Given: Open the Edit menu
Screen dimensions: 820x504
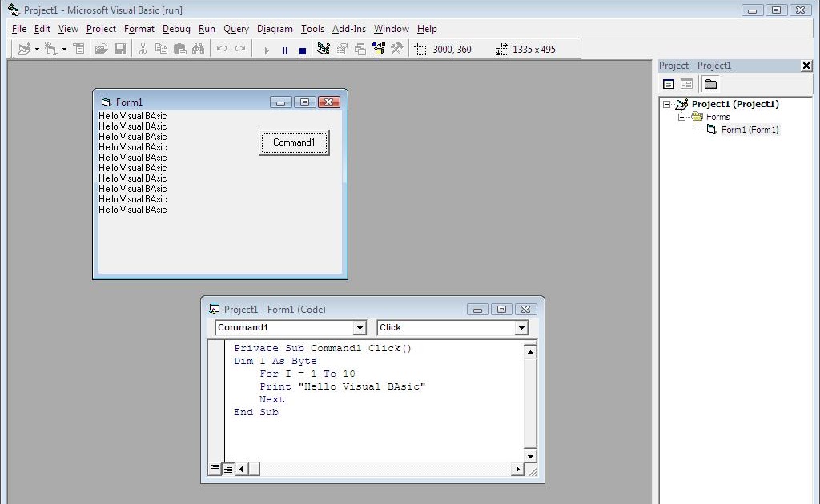Looking at the screenshot, I should 42,29.
